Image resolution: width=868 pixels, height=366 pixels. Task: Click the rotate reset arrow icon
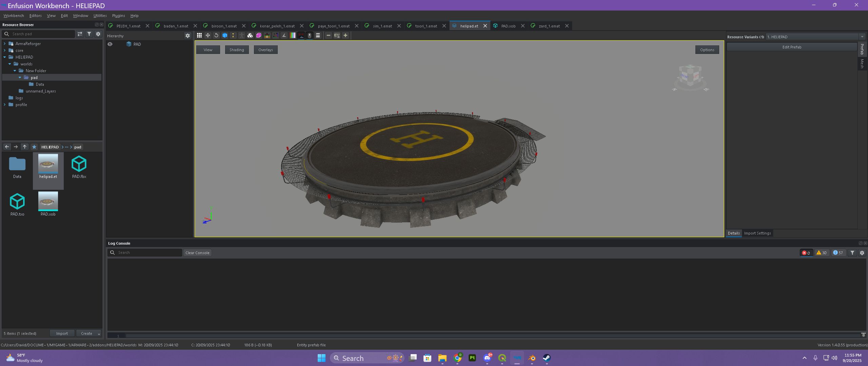216,35
